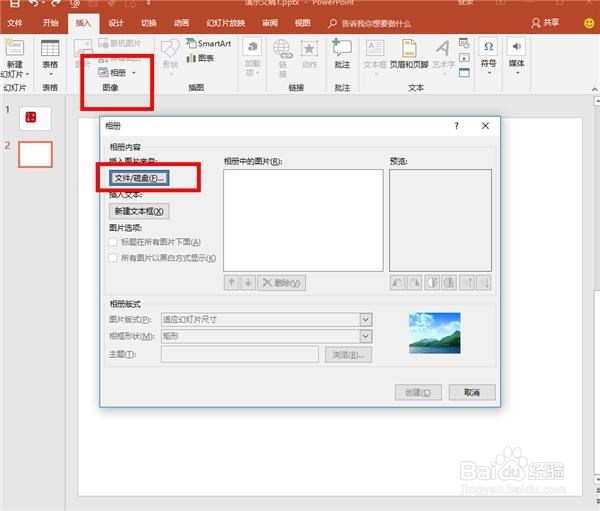Click the Remove (删除) button
600x511 pixels.
click(x=281, y=283)
